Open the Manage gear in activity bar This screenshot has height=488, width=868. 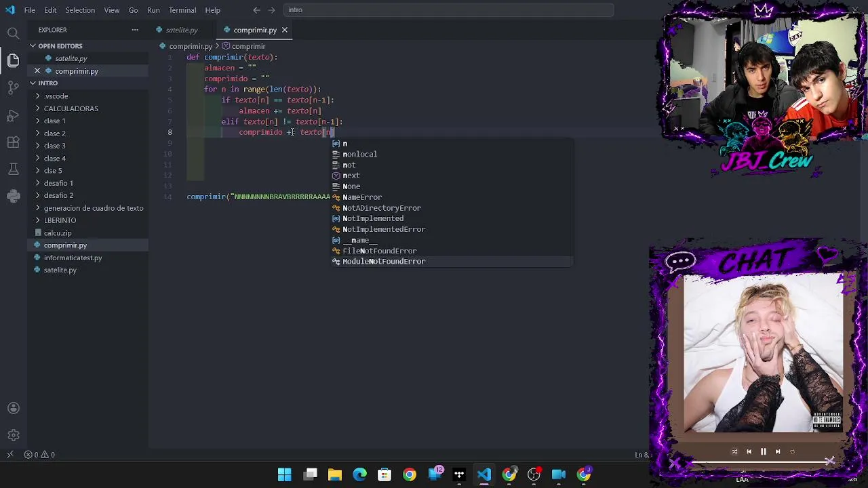coord(13,435)
